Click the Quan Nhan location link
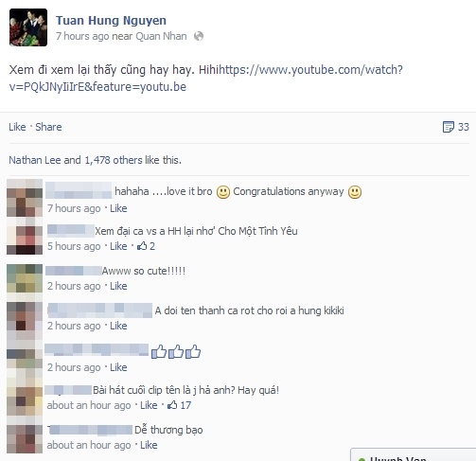The image size is (476, 461). [x=161, y=36]
